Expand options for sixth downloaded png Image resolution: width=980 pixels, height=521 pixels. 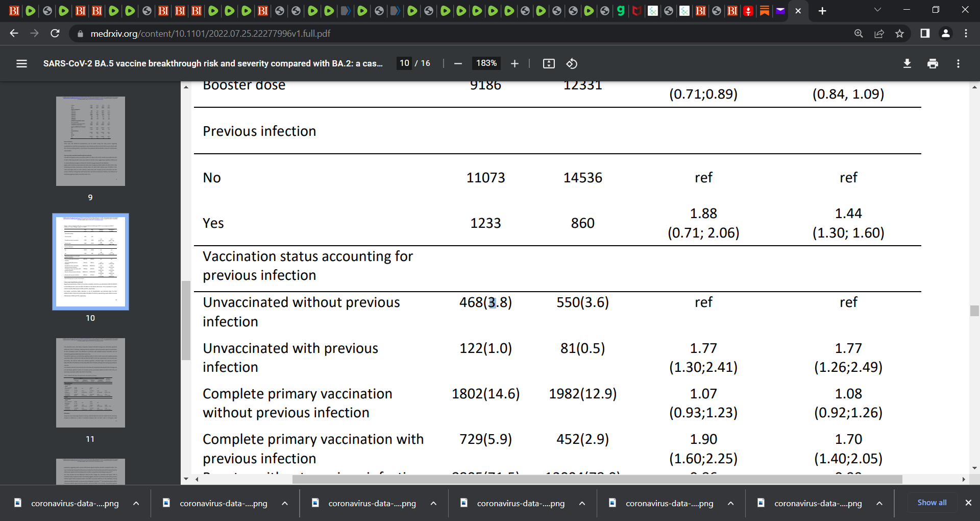tap(879, 503)
